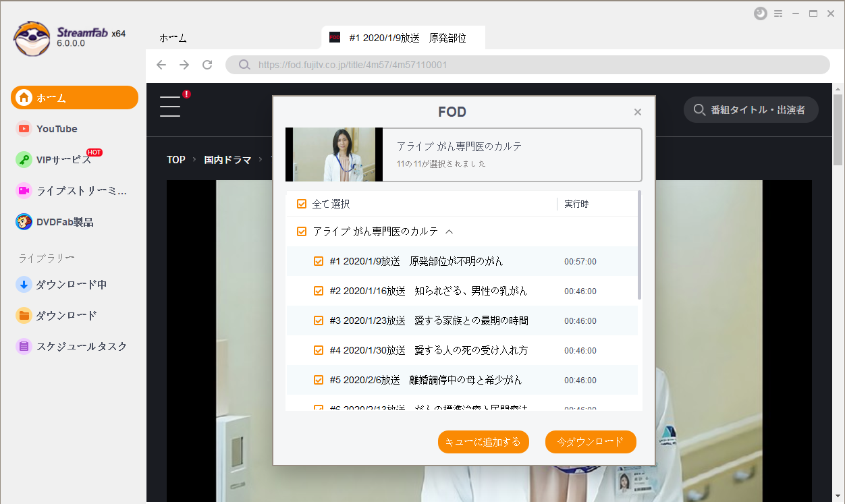Click the TOP breadcrumb link

tap(176, 160)
